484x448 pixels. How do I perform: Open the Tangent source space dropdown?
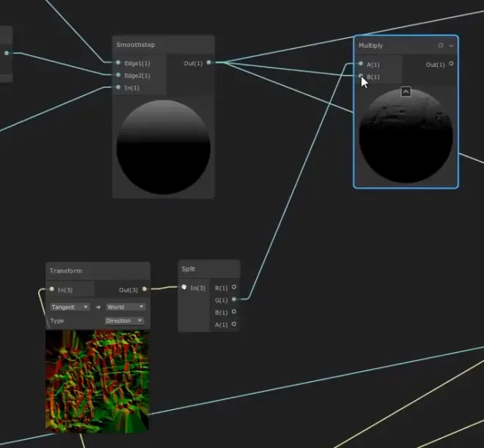point(70,307)
